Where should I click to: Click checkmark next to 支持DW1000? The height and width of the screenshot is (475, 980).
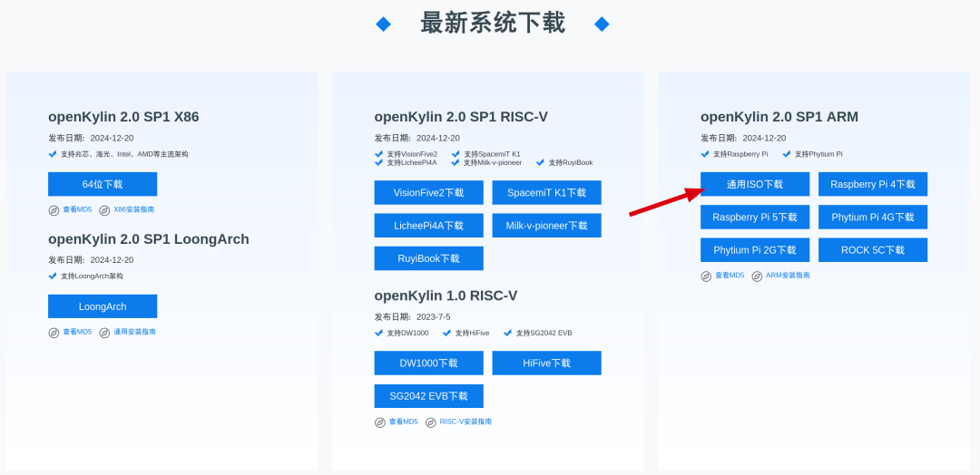click(x=378, y=333)
